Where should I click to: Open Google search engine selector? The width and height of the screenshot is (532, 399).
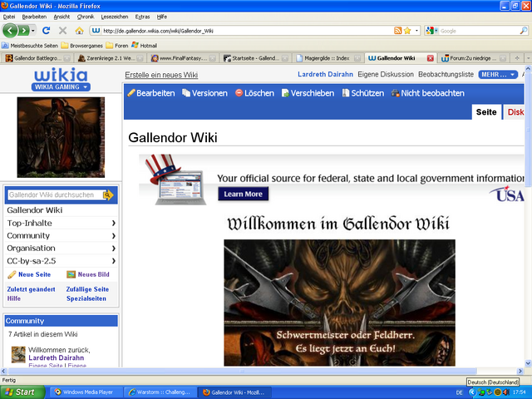[432, 31]
